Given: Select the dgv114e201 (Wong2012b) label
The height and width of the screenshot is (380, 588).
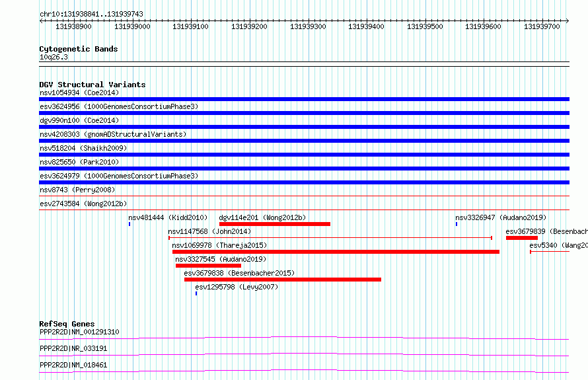Looking at the screenshot, I should click(x=262, y=217).
